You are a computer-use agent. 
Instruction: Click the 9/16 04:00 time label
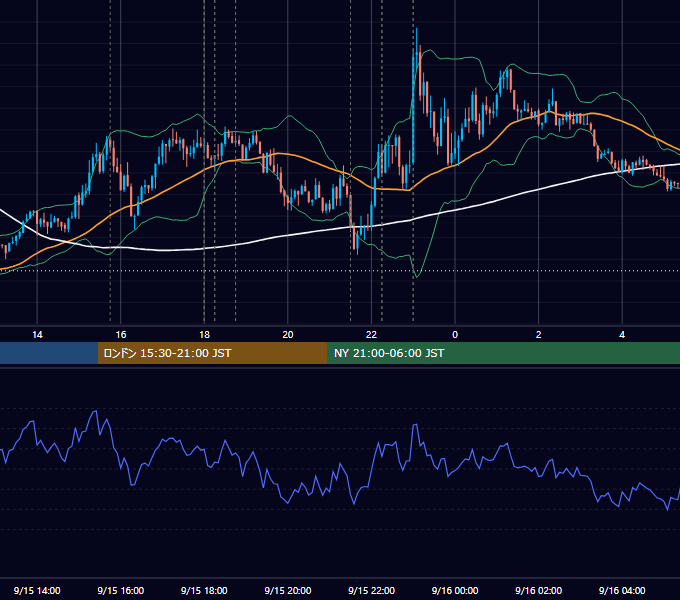click(622, 590)
